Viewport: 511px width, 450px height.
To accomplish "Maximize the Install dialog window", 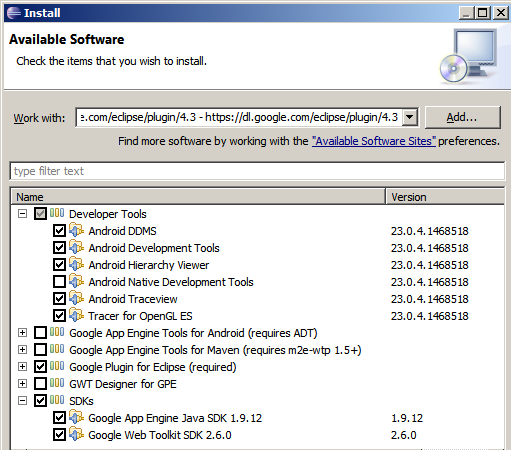I will 483,13.
